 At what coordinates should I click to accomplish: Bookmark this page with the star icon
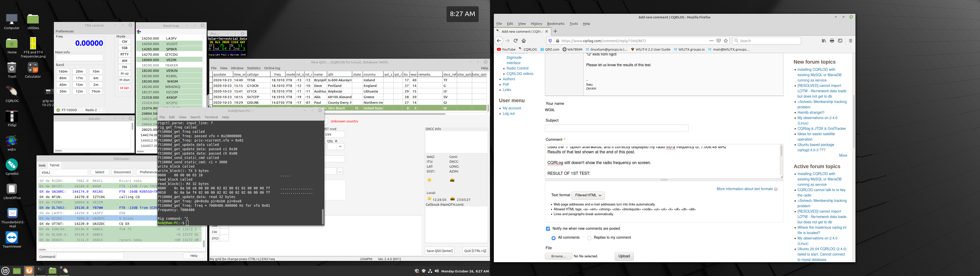(x=726, y=41)
